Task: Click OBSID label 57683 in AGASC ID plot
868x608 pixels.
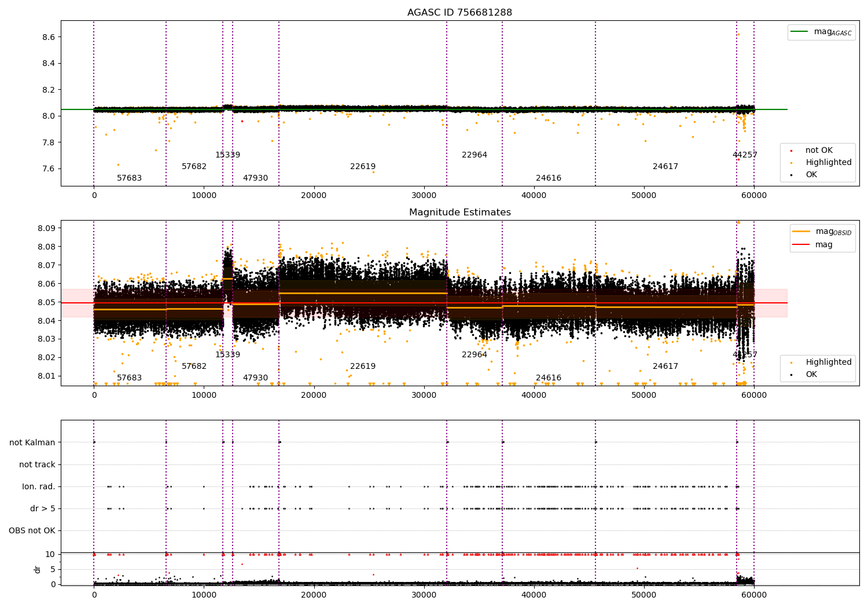Action: tap(130, 178)
